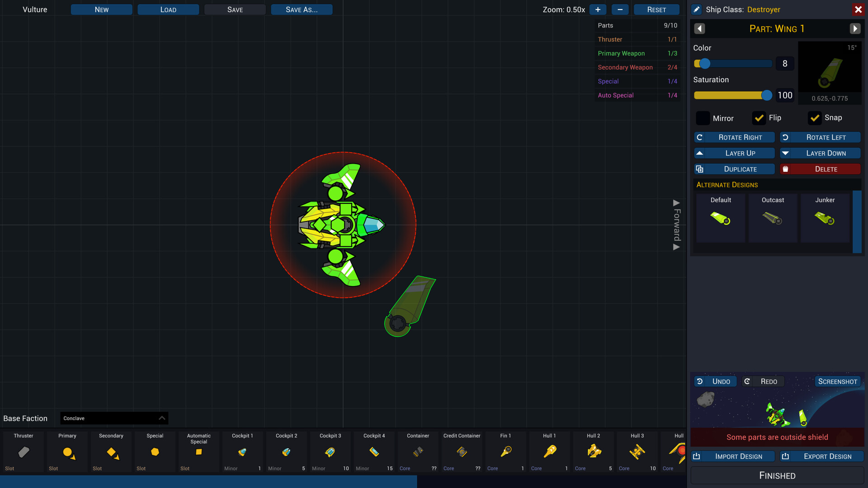This screenshot has width=868, height=488.
Task: Open the Base Faction Conclave dropdown
Action: (114, 418)
